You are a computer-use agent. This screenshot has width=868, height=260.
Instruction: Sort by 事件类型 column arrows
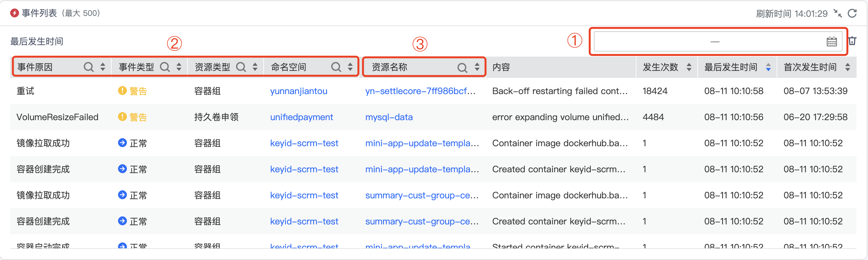179,67
